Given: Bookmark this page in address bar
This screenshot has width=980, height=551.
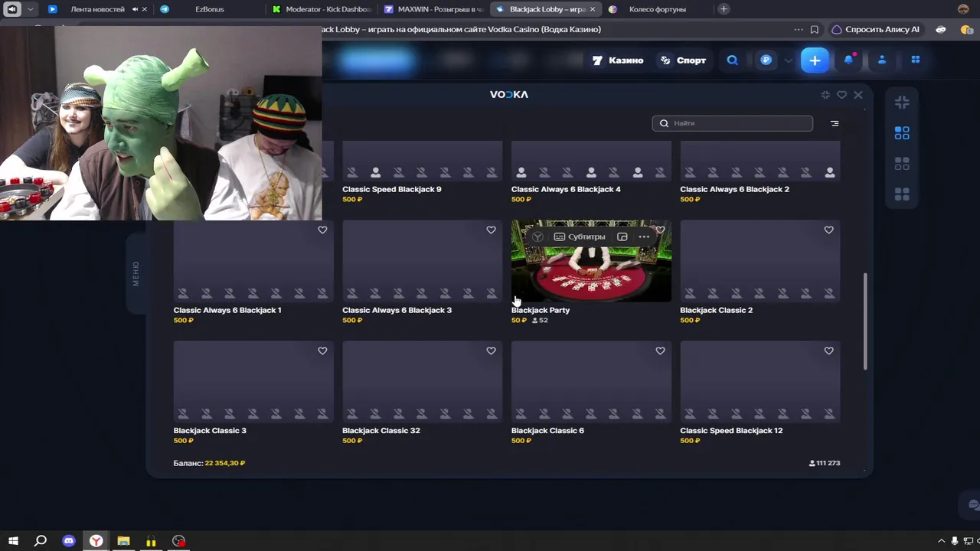Looking at the screenshot, I should 815,30.
